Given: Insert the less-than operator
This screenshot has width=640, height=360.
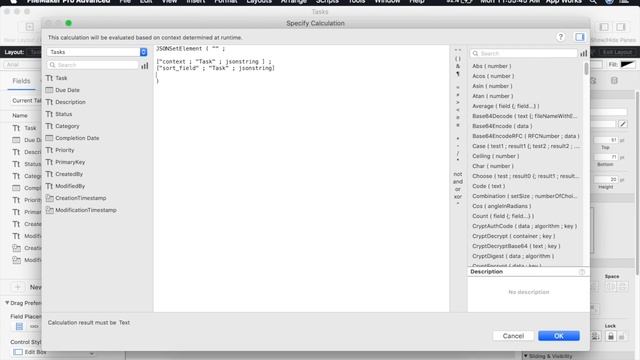Looking at the screenshot, I should (x=458, y=110).
